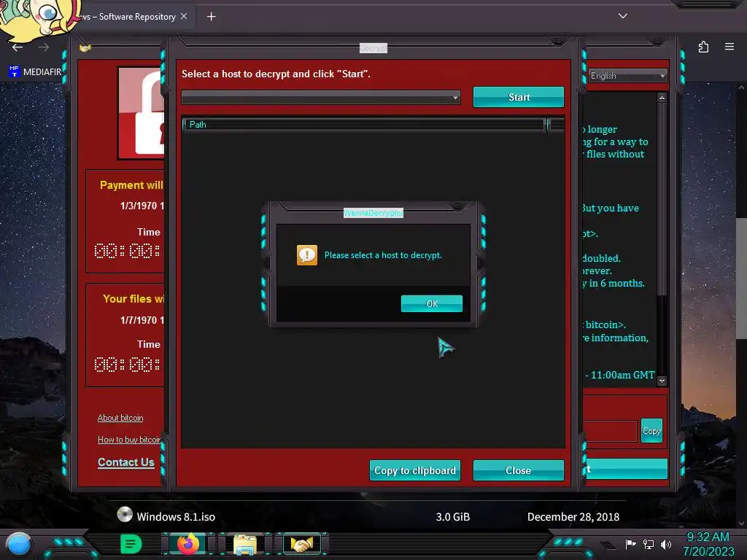The image size is (747, 560).
Task: Open the tab list chevron dropdown
Action: tap(623, 16)
